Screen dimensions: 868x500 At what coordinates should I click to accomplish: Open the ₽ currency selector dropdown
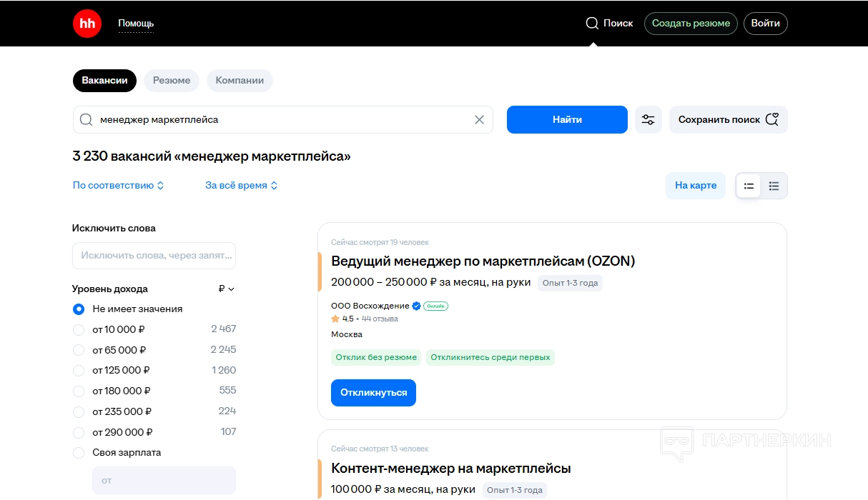click(226, 289)
